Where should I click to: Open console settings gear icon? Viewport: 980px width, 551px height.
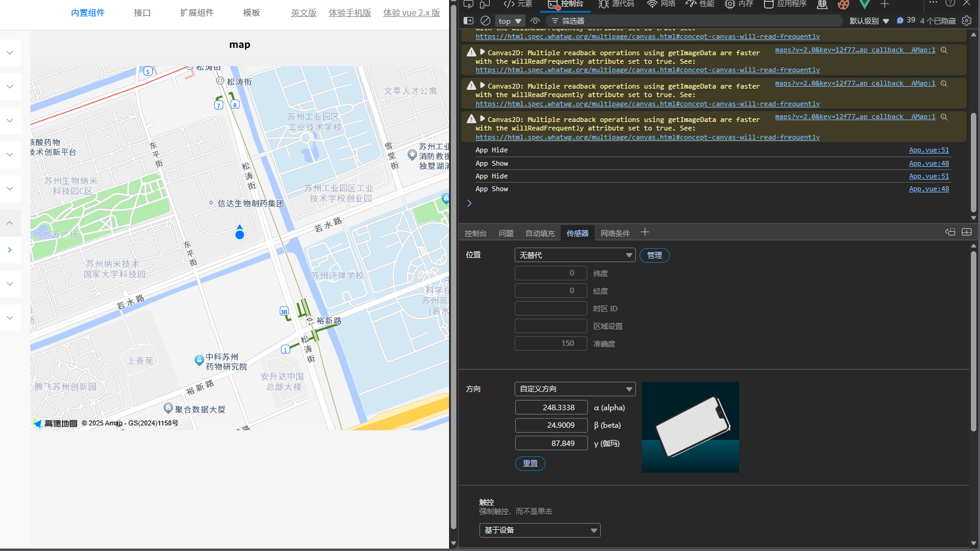tap(967, 21)
